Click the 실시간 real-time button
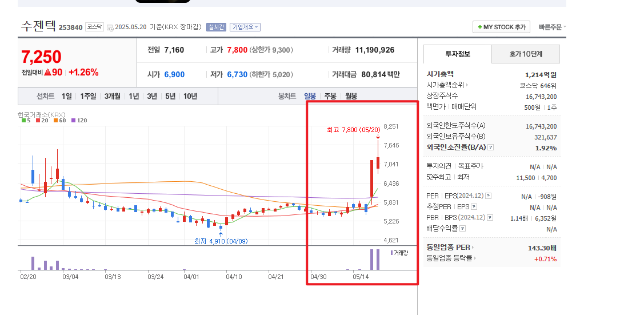The image size is (644, 315). click(216, 27)
